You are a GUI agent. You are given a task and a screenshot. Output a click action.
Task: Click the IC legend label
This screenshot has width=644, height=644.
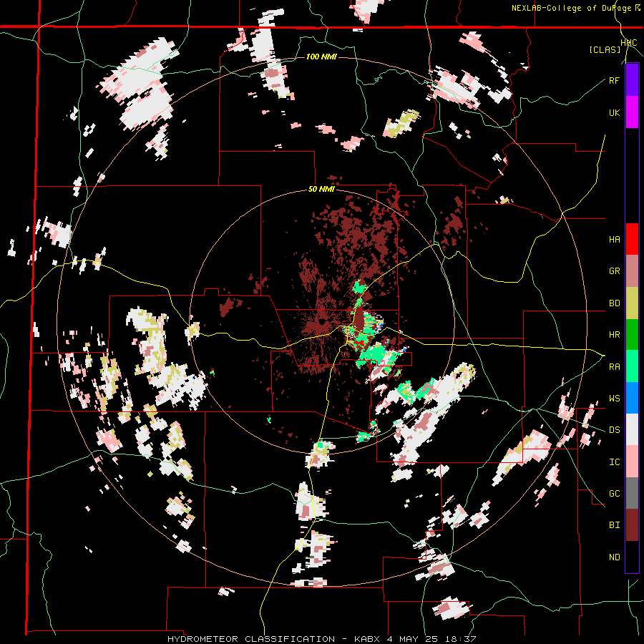[614, 462]
